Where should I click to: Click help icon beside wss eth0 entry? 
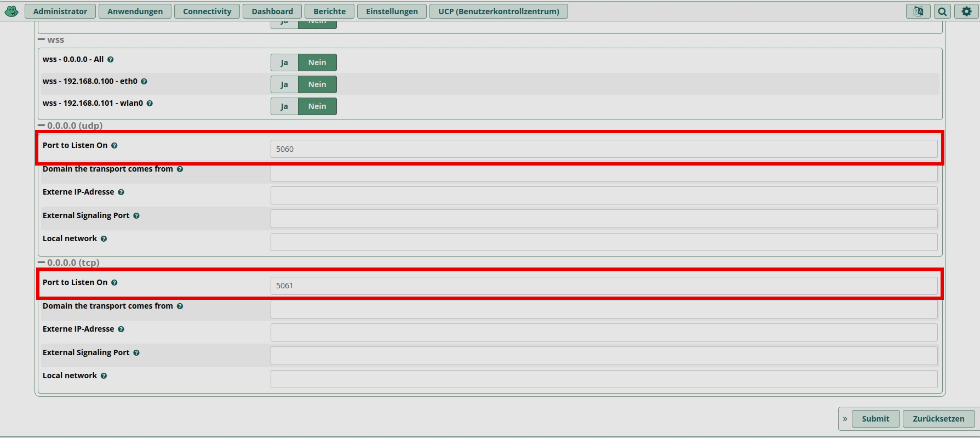point(144,82)
